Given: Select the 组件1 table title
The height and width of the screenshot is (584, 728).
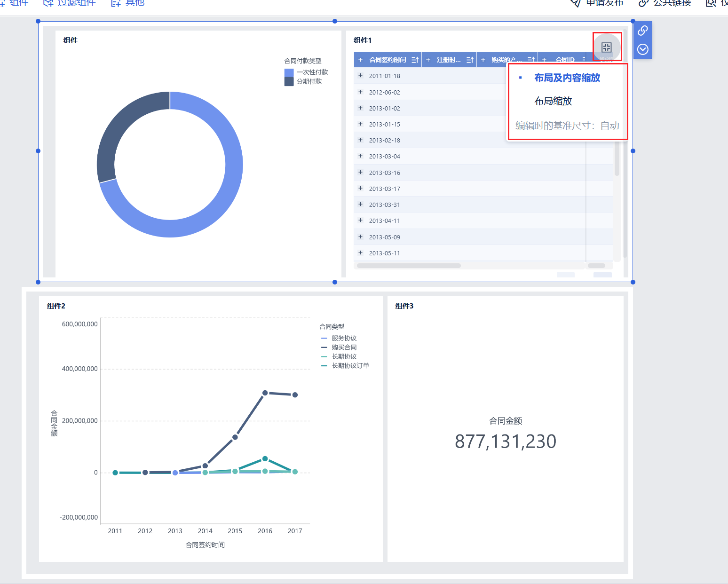Looking at the screenshot, I should 363,40.
